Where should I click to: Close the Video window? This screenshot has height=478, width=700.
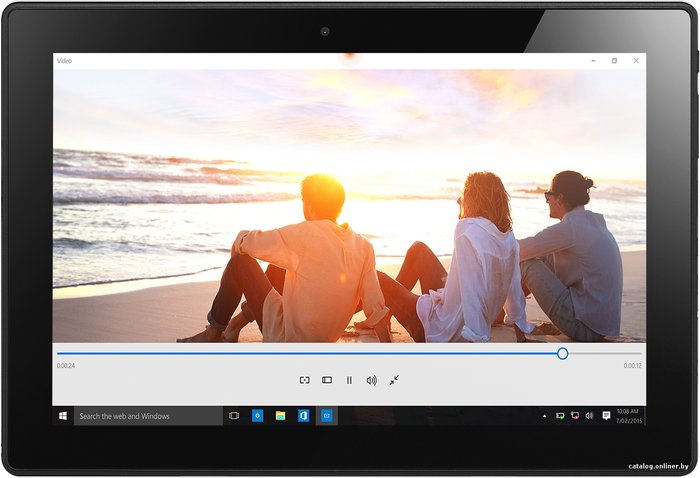click(636, 61)
